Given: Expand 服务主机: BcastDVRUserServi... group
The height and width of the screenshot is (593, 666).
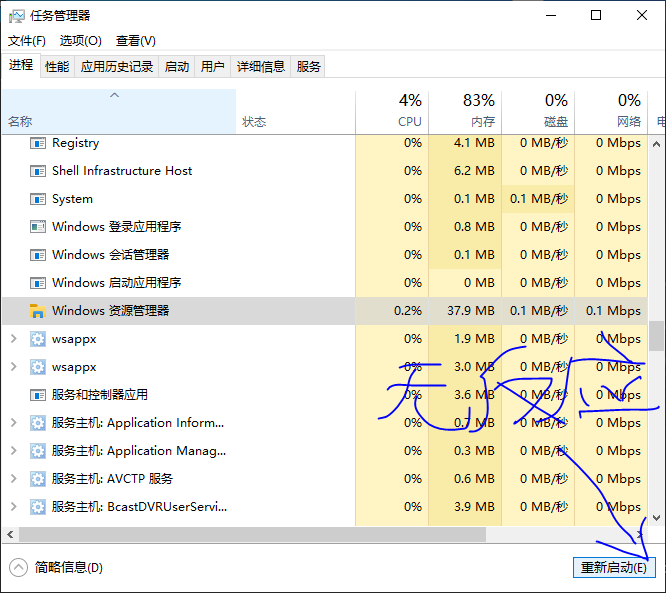Looking at the screenshot, I should [13, 506].
